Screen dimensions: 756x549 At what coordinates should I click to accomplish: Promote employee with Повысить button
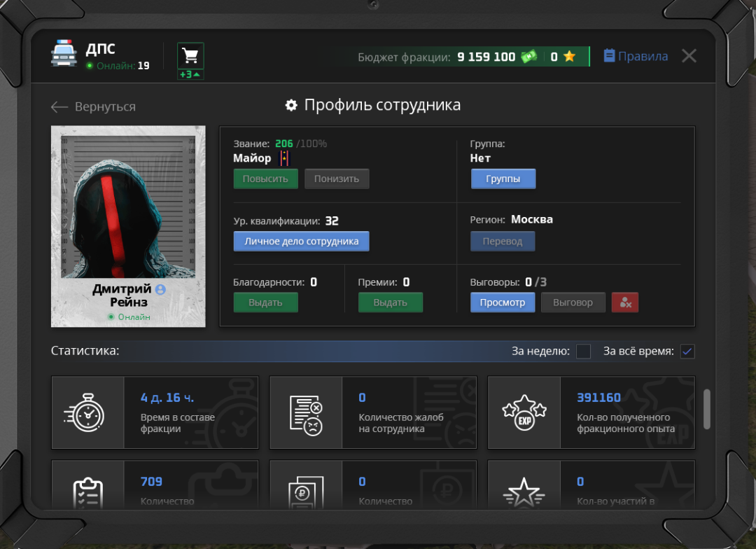click(266, 179)
